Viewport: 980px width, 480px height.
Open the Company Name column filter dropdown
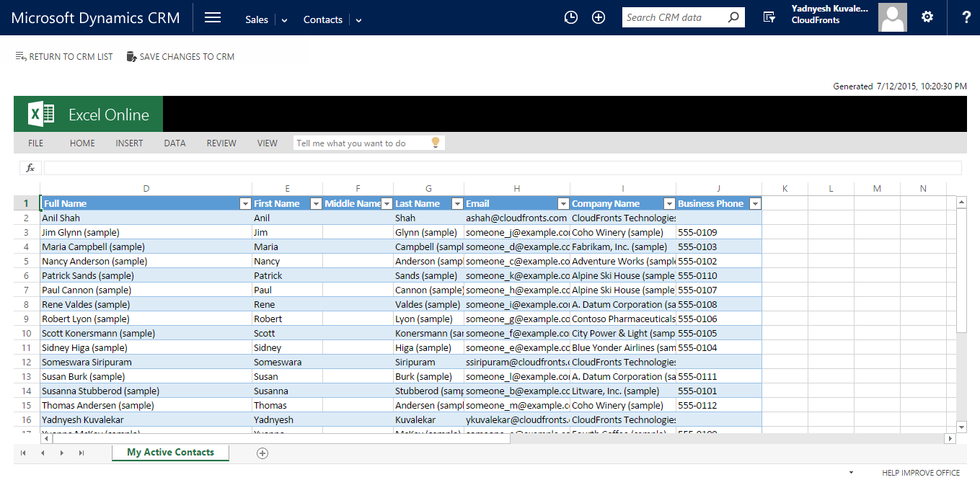point(669,204)
